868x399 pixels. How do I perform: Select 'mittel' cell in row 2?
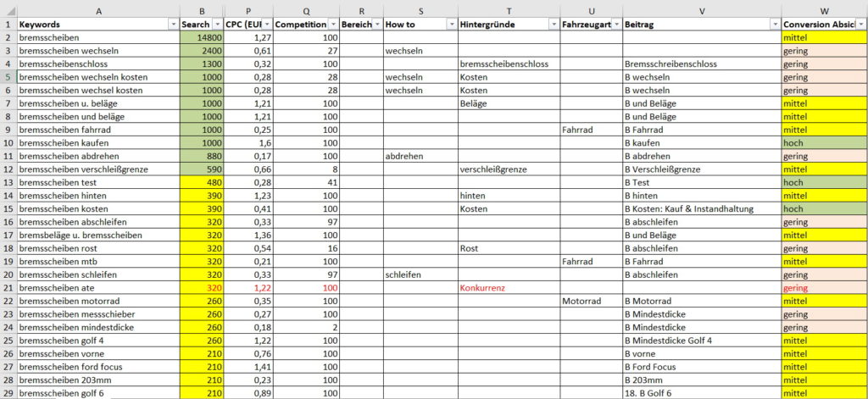tap(824, 37)
